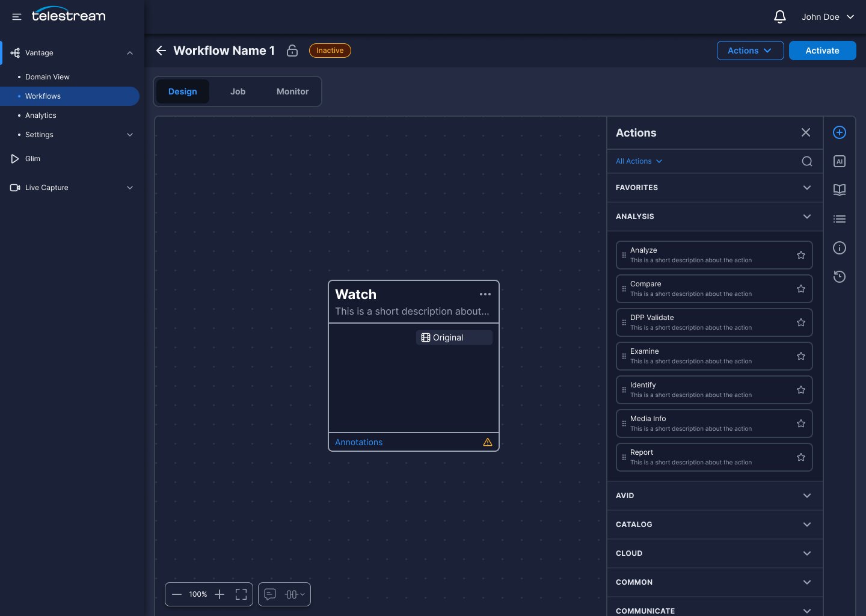Select the Original output chip
The height and width of the screenshot is (616, 866).
pyautogui.click(x=454, y=337)
